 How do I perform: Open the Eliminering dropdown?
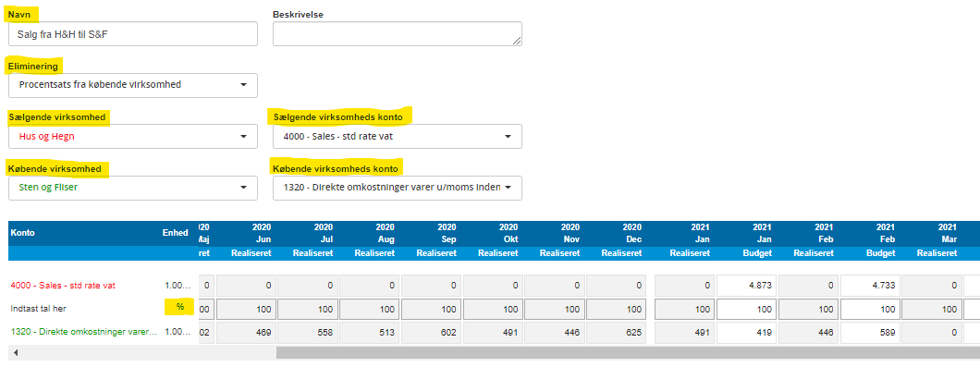[x=132, y=85]
